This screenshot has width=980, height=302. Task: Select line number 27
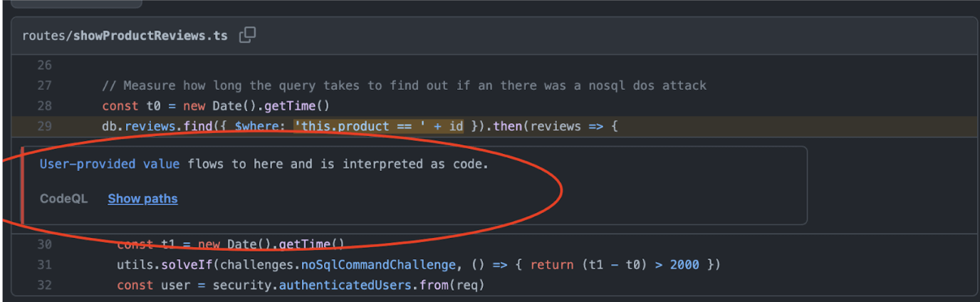coord(44,85)
